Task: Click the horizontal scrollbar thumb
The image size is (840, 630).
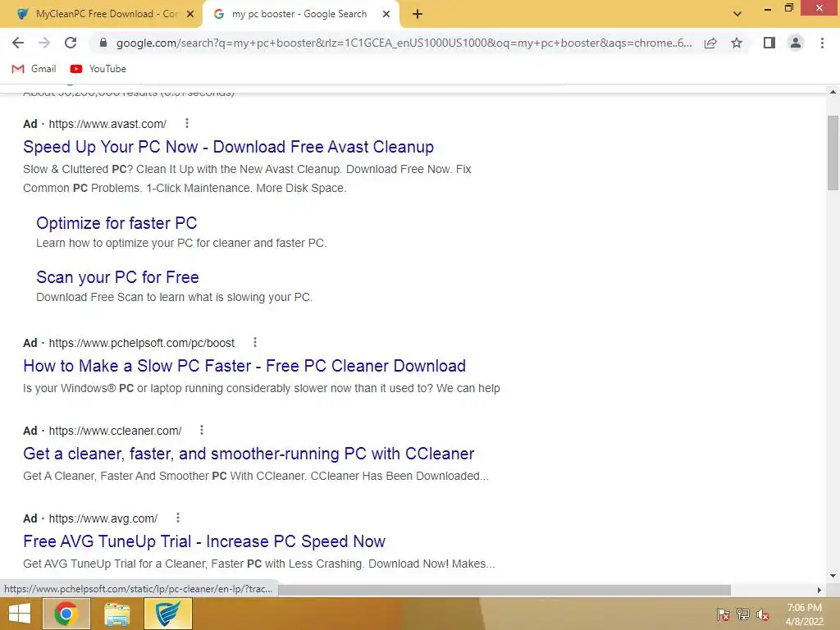Action: coord(504,590)
